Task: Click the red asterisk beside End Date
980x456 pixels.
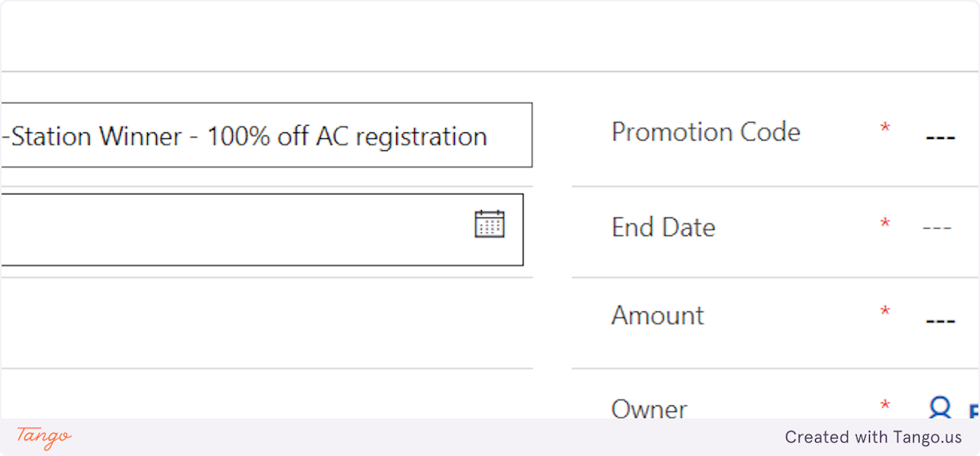Action: (x=885, y=224)
